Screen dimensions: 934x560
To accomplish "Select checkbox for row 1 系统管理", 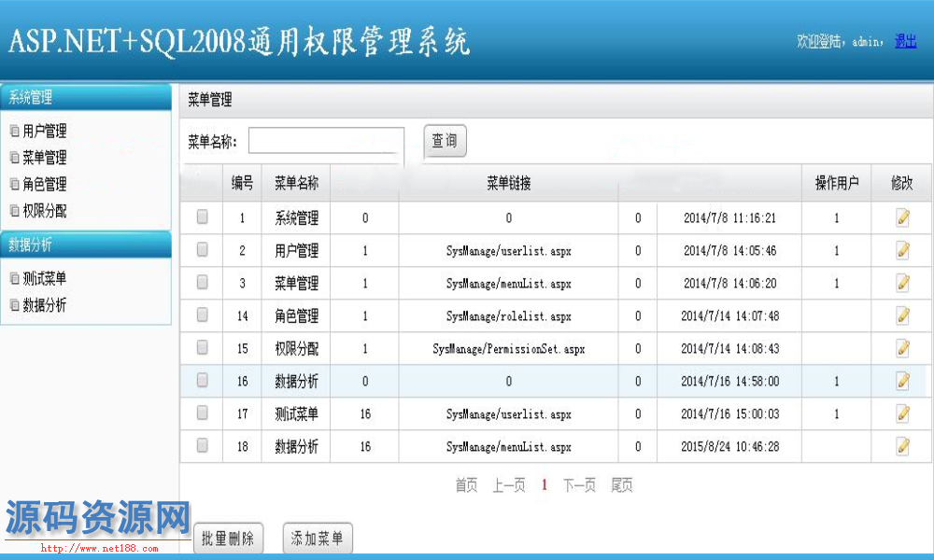I will (203, 217).
